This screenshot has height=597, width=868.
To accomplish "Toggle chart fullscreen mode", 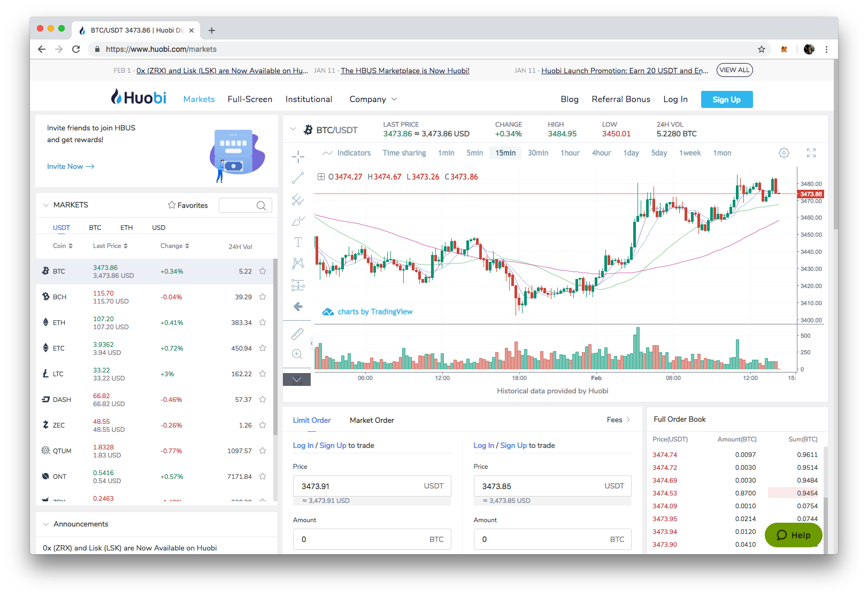I will [x=811, y=153].
